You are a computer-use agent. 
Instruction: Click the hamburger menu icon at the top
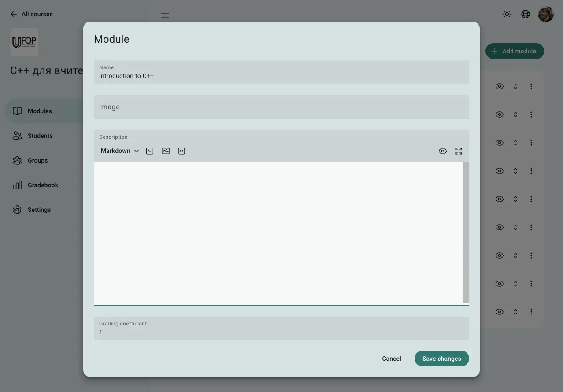click(x=165, y=14)
